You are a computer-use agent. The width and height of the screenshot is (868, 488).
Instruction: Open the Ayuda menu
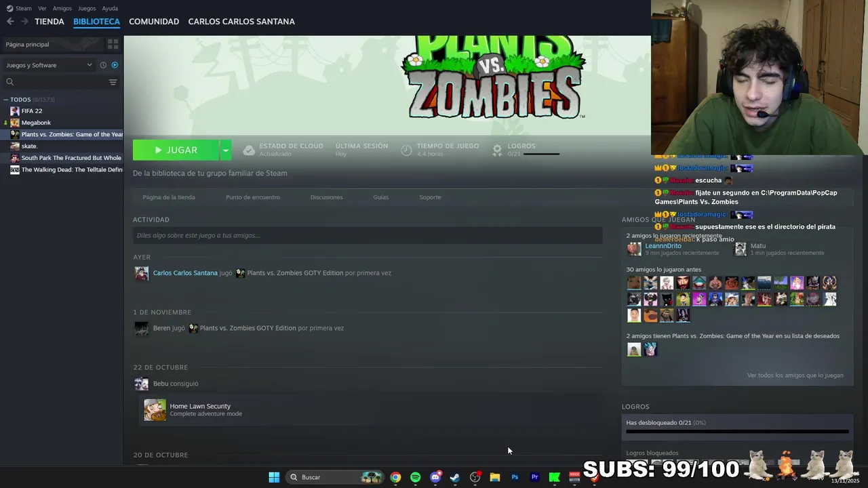coord(110,8)
